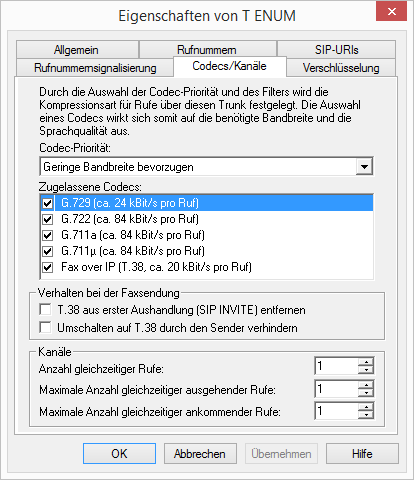The image size is (414, 480).
Task: Switch to the Allgemein tab
Action: (77, 50)
